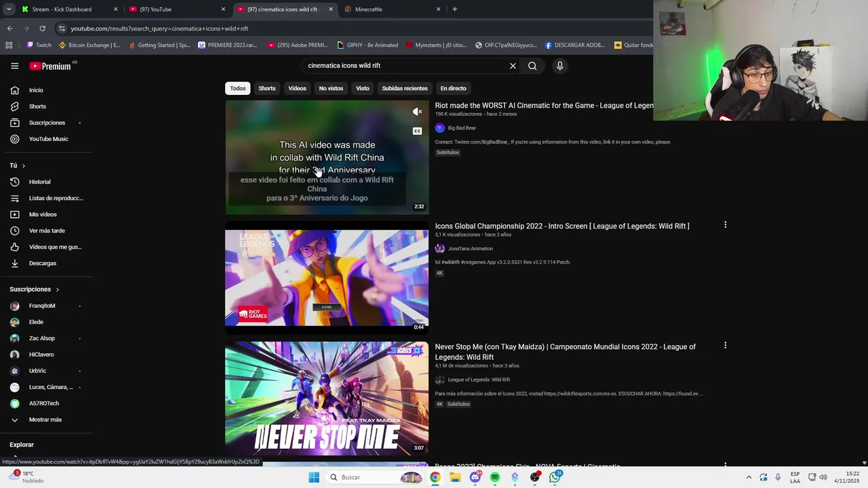Image resolution: width=868 pixels, height=488 pixels.
Task: Select the No vistos filter chip
Action: [x=331, y=88]
